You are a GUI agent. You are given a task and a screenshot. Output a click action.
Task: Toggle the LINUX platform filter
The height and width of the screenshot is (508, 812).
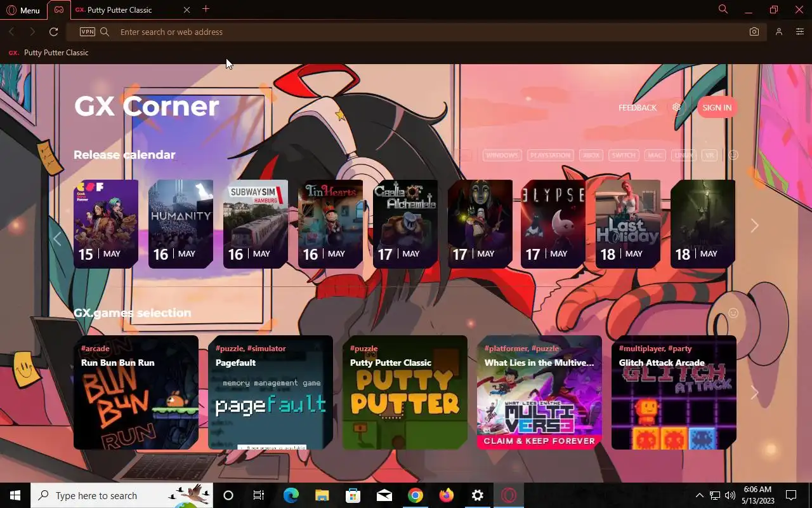point(683,155)
